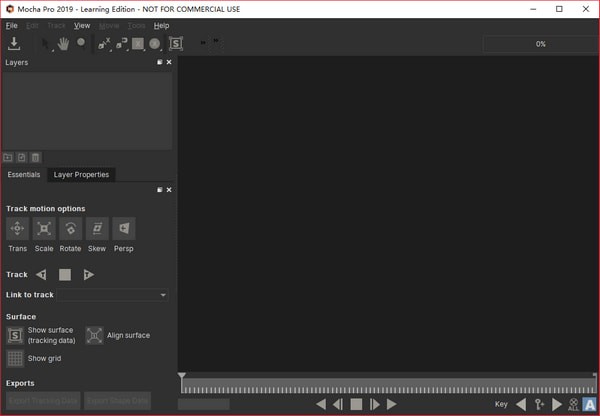Open the Movie menu
Image resolution: width=600 pixels, height=416 pixels.
pyautogui.click(x=109, y=26)
